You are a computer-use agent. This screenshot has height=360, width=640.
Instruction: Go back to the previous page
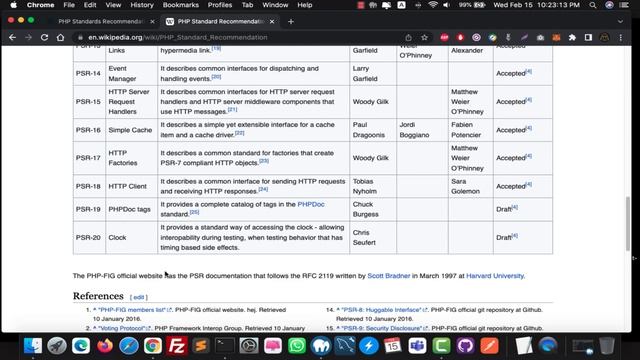pyautogui.click(x=12, y=38)
